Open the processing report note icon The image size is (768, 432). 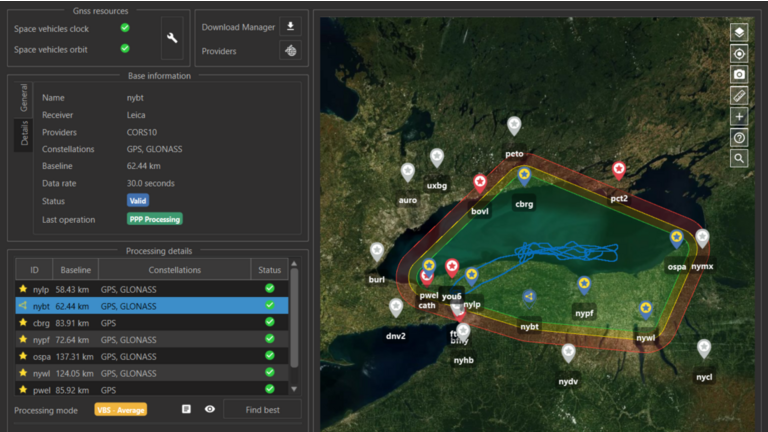point(186,409)
